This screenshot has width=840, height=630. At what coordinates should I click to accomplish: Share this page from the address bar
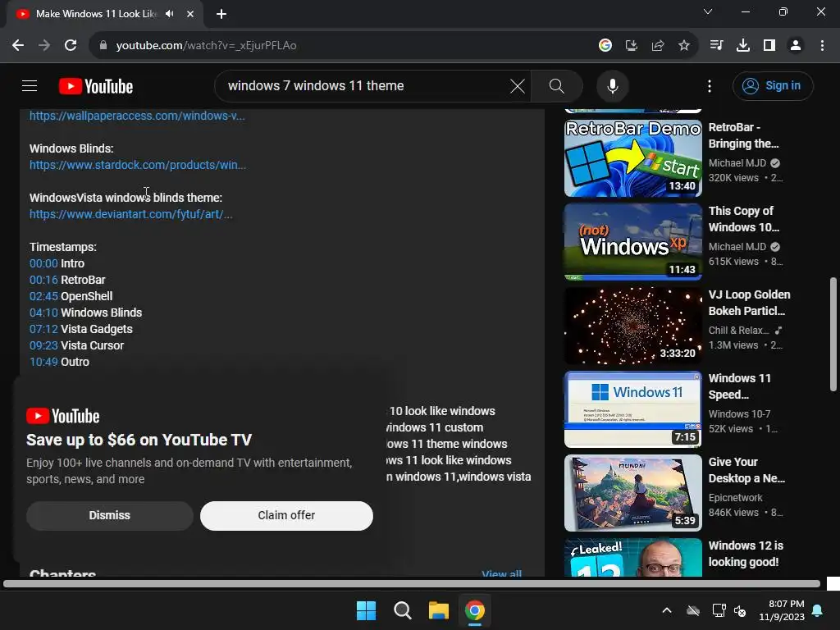click(658, 46)
